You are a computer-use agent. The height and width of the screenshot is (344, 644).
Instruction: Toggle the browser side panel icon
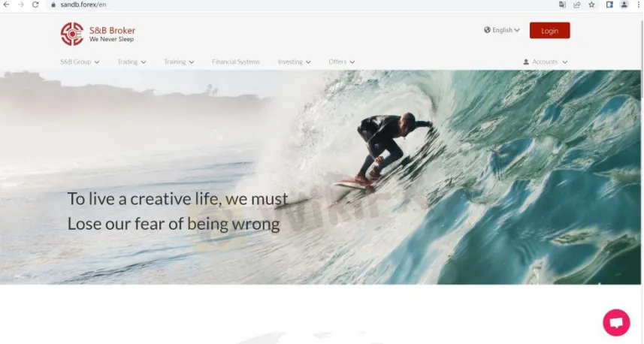pyautogui.click(x=609, y=5)
